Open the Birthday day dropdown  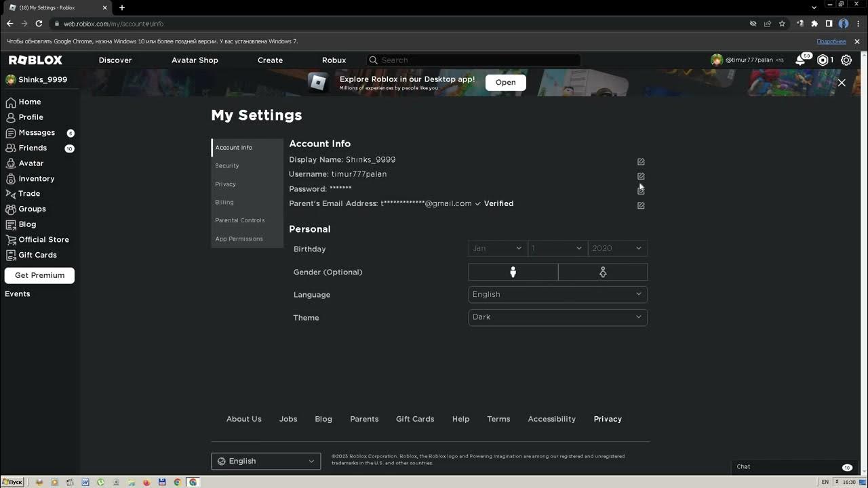[x=557, y=248]
